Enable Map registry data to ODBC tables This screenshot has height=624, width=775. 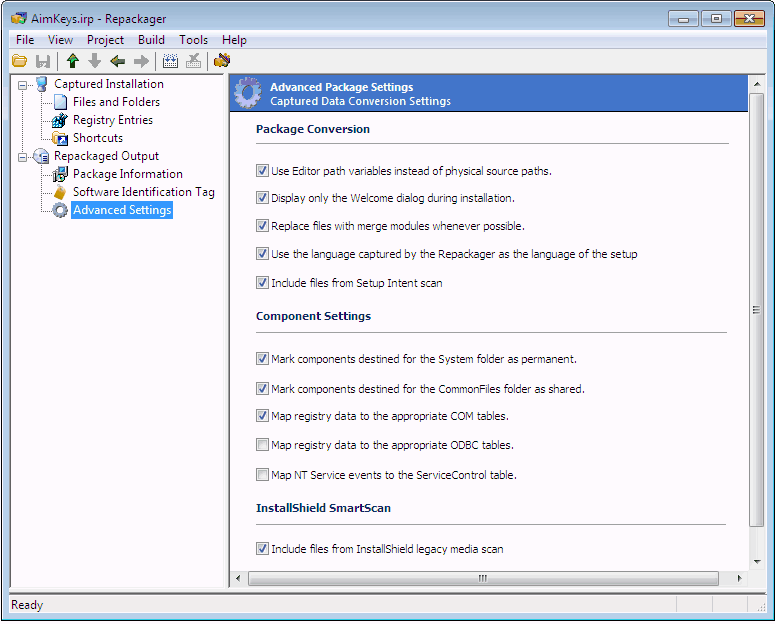coord(263,445)
